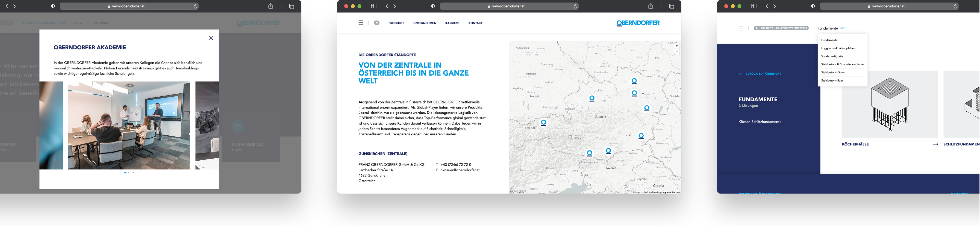Select the map pin near Linz
The width and height of the screenshot is (980, 226).
point(592,99)
